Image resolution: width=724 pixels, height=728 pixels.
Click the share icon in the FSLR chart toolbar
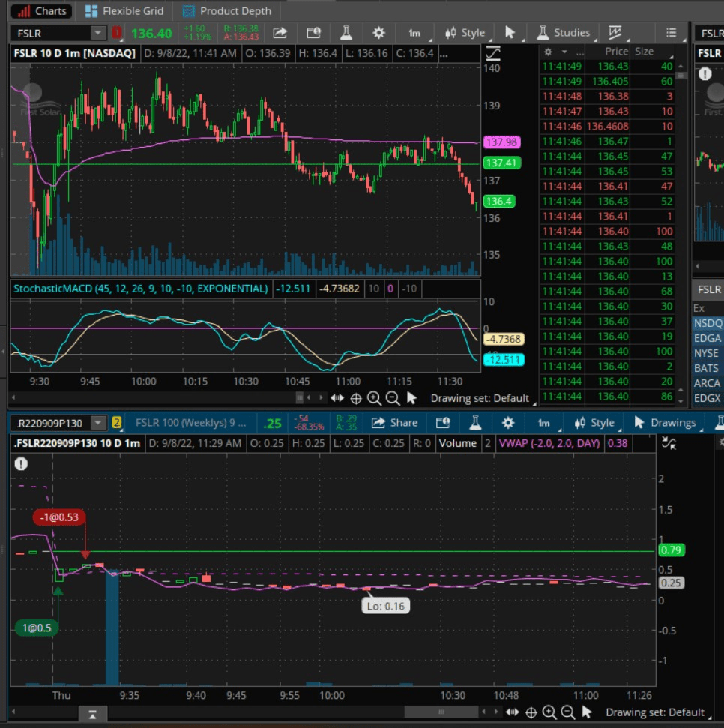(x=280, y=33)
